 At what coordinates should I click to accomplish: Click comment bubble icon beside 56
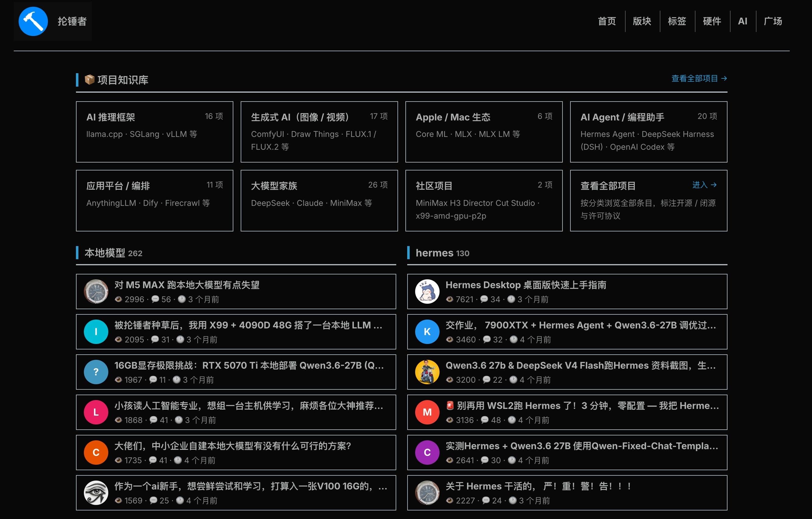(155, 299)
